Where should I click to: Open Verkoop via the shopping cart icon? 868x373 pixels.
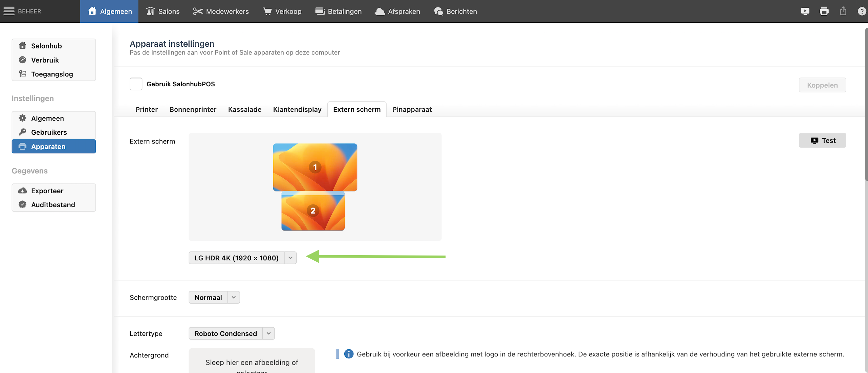click(x=267, y=11)
